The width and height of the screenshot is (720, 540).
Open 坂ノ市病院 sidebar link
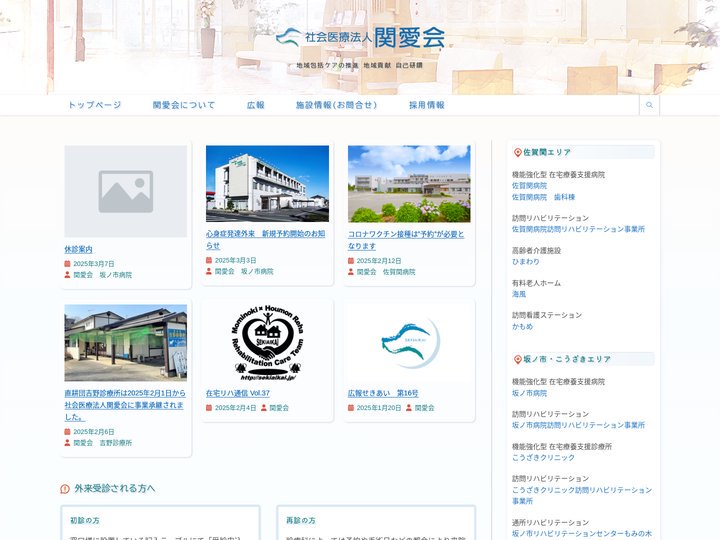(529, 393)
